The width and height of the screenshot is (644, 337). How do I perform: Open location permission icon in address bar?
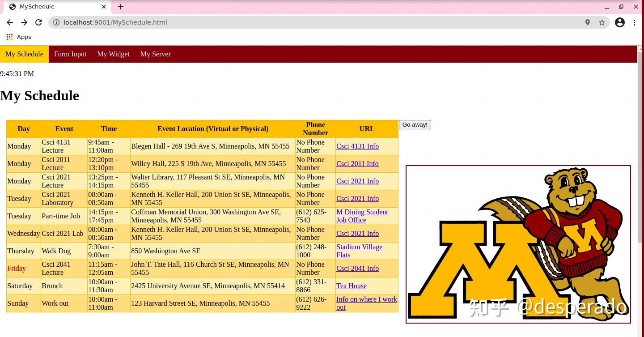[x=588, y=22]
